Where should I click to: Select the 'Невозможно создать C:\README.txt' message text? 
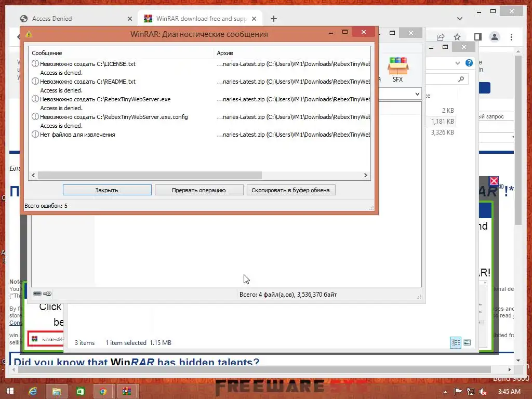87,82
